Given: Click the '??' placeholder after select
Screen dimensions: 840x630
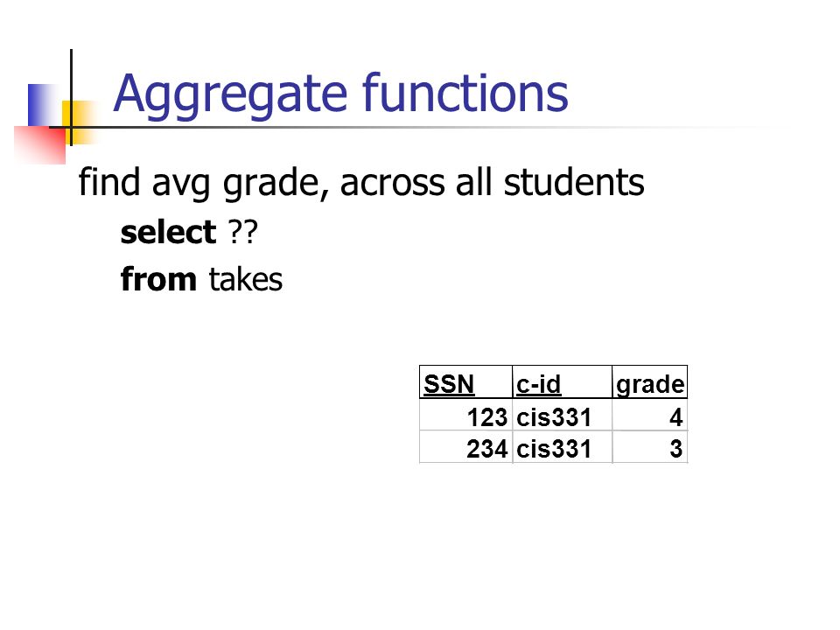Looking at the screenshot, I should point(242,232).
